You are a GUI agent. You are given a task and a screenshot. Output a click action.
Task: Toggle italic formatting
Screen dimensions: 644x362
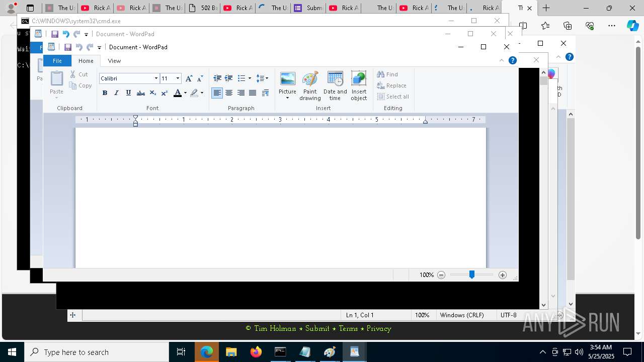click(x=116, y=93)
